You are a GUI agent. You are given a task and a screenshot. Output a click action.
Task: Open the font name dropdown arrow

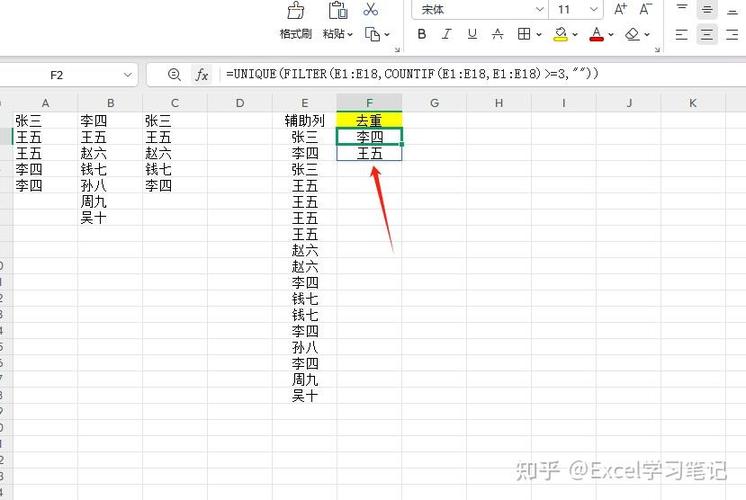pyautogui.click(x=540, y=9)
